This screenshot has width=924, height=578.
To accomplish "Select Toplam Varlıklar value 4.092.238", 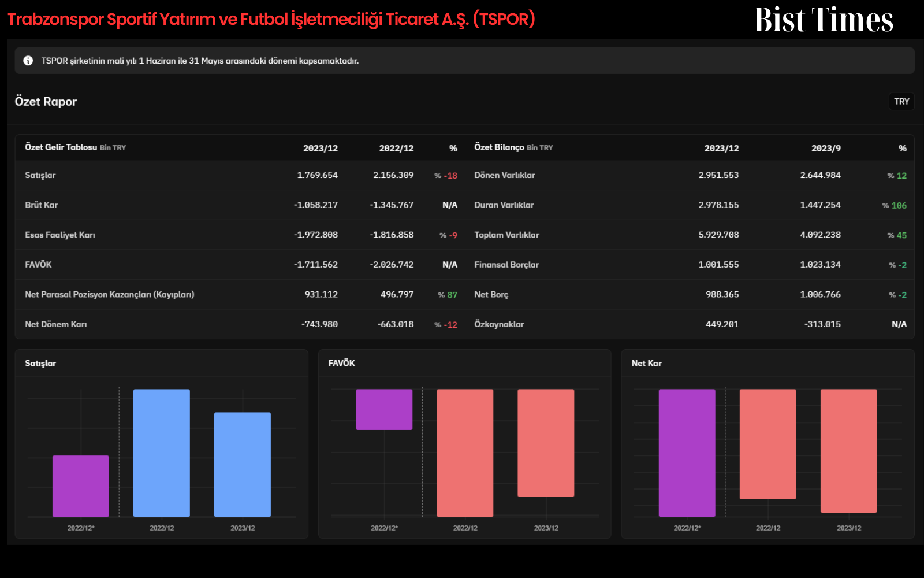I will [820, 235].
